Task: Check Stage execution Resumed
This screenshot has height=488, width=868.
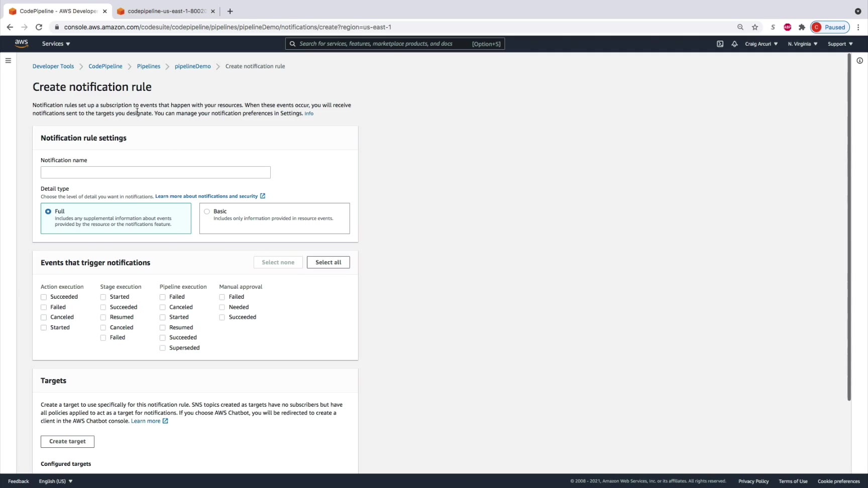Action: point(103,317)
